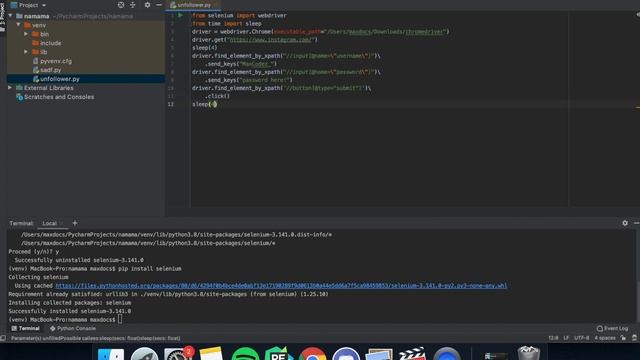The height and width of the screenshot is (360, 640).
Task: Open Final Cut Pro clapperboard in dock
Action: coord(412,354)
